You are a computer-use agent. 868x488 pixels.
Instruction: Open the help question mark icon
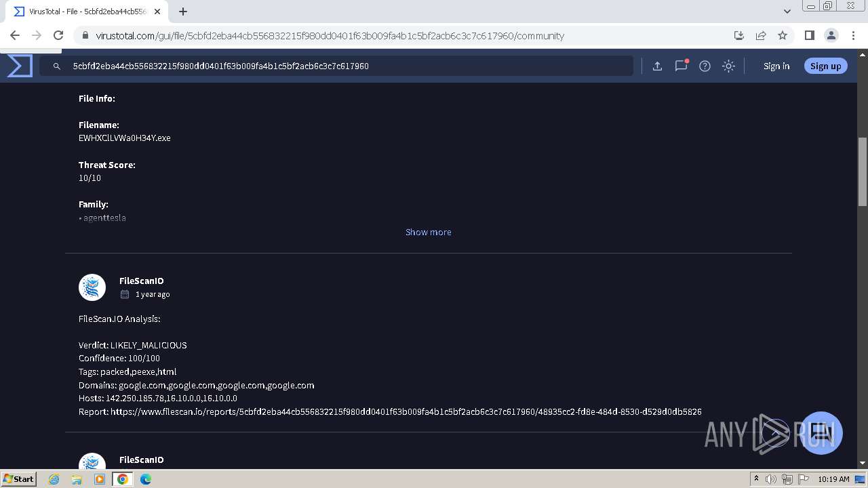705,66
